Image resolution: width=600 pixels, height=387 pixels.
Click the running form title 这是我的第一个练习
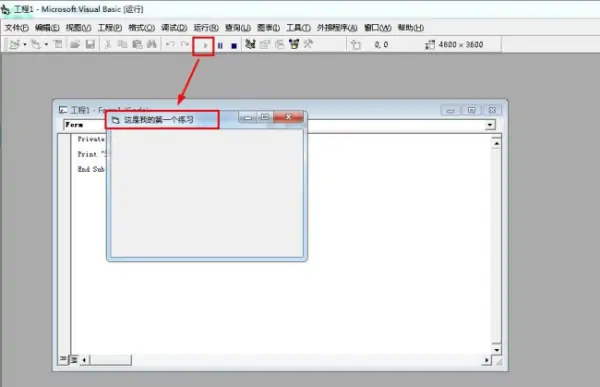[x=159, y=120]
